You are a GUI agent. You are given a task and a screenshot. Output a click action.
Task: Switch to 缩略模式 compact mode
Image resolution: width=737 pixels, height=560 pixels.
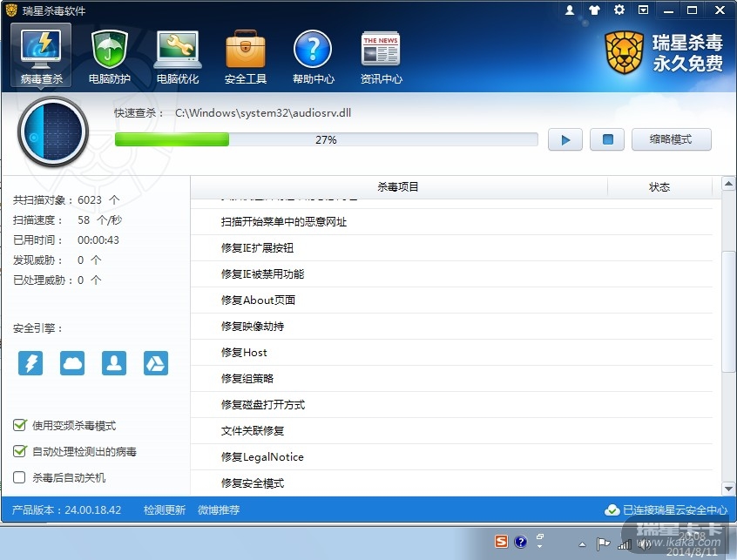[x=671, y=139]
